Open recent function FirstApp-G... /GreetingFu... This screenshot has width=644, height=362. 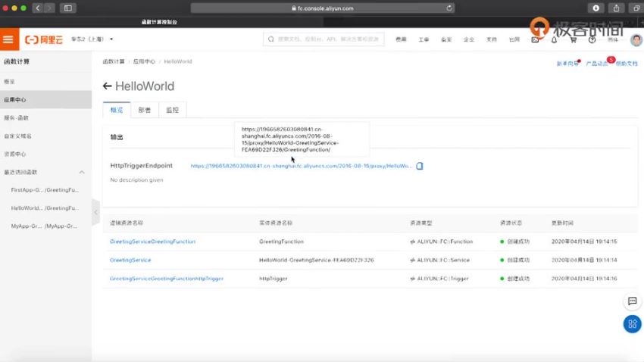coord(45,190)
